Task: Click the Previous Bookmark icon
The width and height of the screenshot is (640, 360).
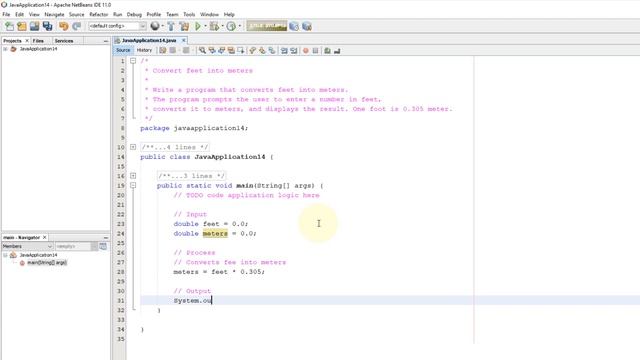Action: 253,51
